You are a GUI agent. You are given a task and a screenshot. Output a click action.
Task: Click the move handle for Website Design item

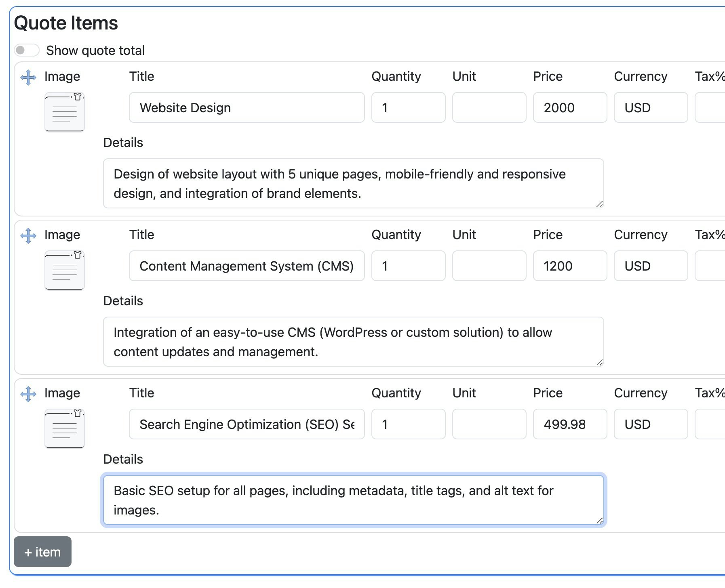click(28, 77)
